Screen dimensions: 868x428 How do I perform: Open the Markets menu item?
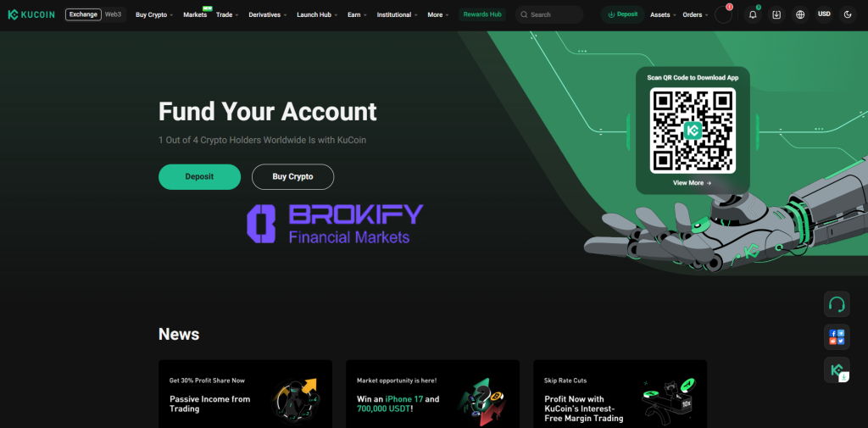[x=195, y=15]
